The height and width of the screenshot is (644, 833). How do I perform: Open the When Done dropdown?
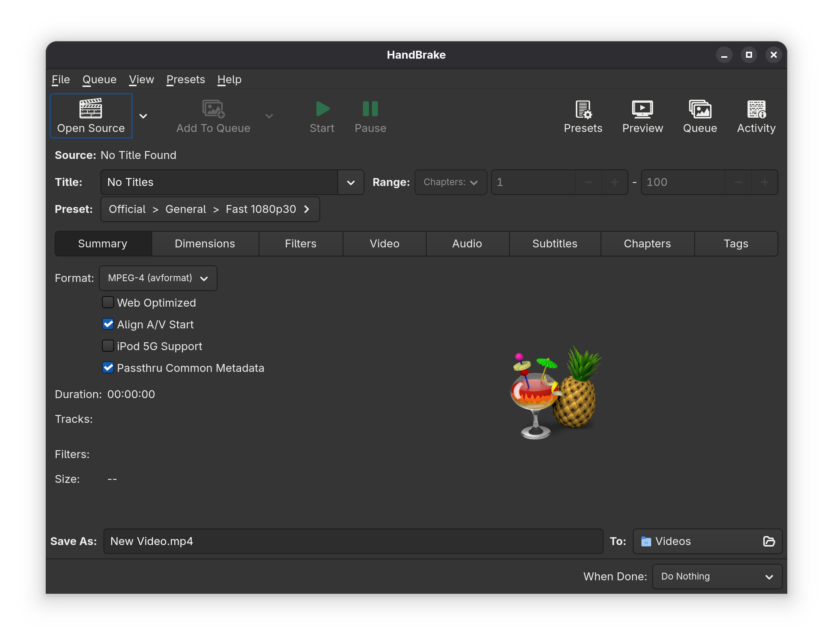click(717, 576)
